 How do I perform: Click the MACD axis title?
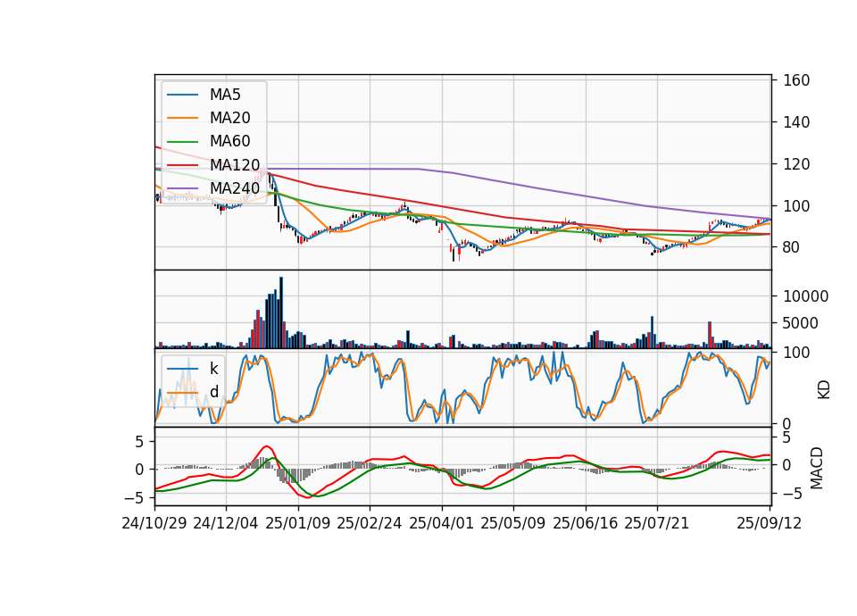817,468
